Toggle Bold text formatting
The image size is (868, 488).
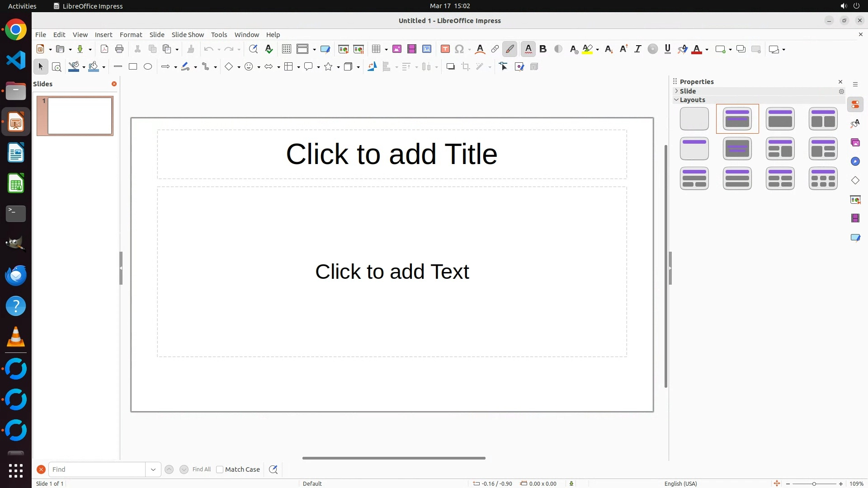[x=543, y=49]
